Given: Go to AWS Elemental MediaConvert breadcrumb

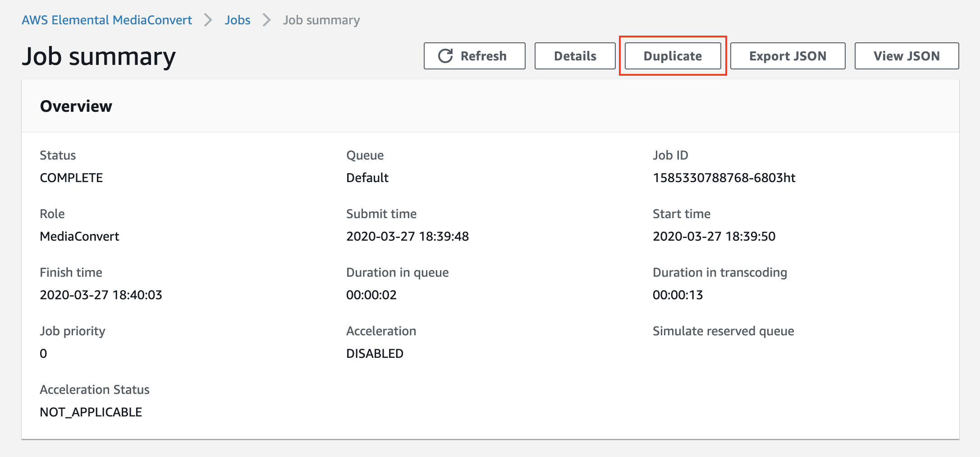Looking at the screenshot, I should point(107,20).
